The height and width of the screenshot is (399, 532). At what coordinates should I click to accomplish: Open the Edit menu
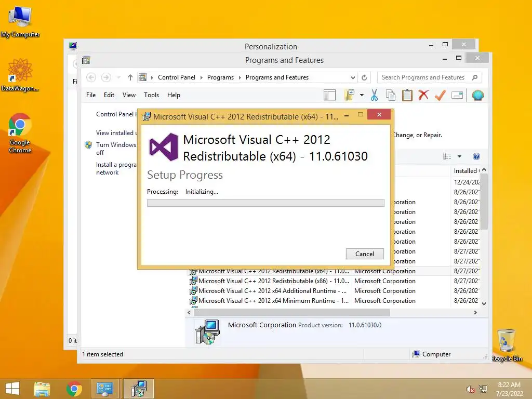(109, 95)
